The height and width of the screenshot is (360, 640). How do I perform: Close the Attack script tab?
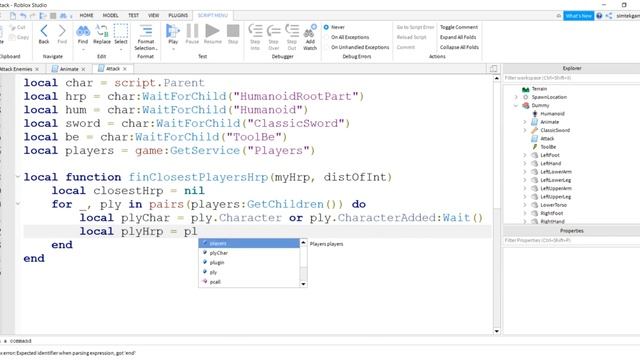(125, 69)
